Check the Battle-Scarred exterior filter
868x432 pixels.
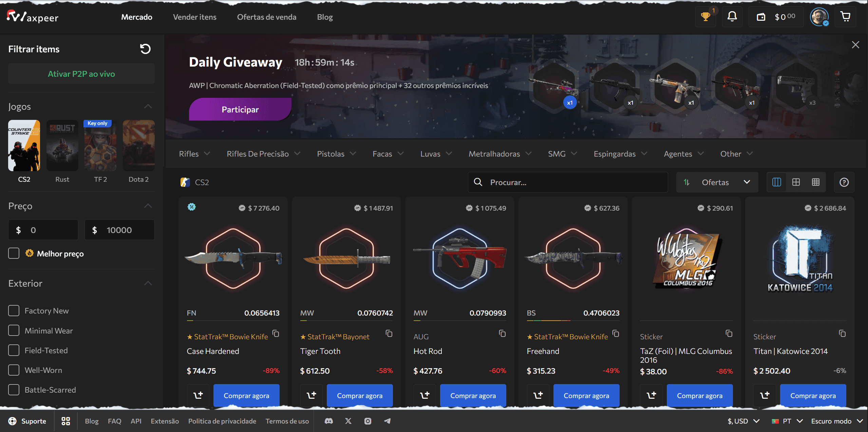pos(14,390)
